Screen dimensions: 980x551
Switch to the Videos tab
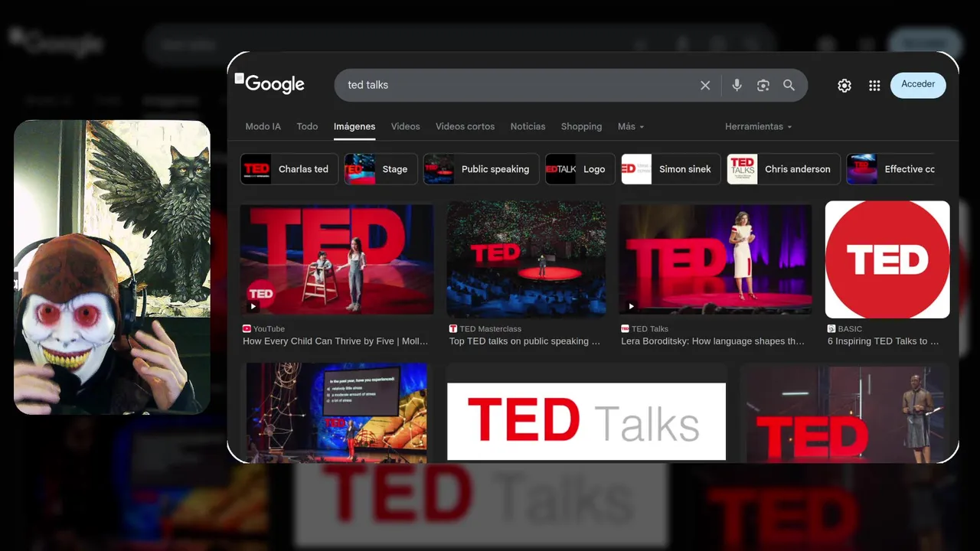[x=405, y=126]
